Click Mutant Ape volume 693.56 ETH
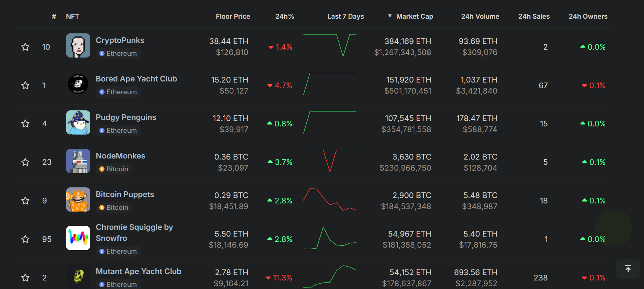 point(476,272)
